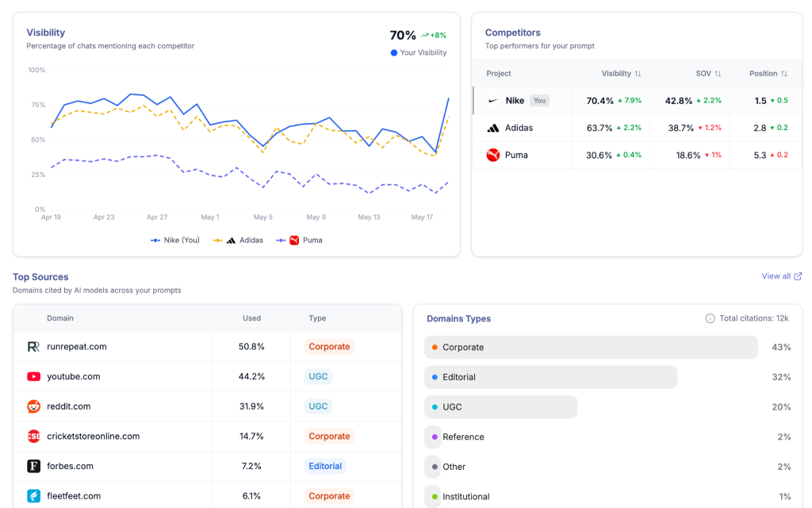Click the Domains Types heading

pos(459,319)
